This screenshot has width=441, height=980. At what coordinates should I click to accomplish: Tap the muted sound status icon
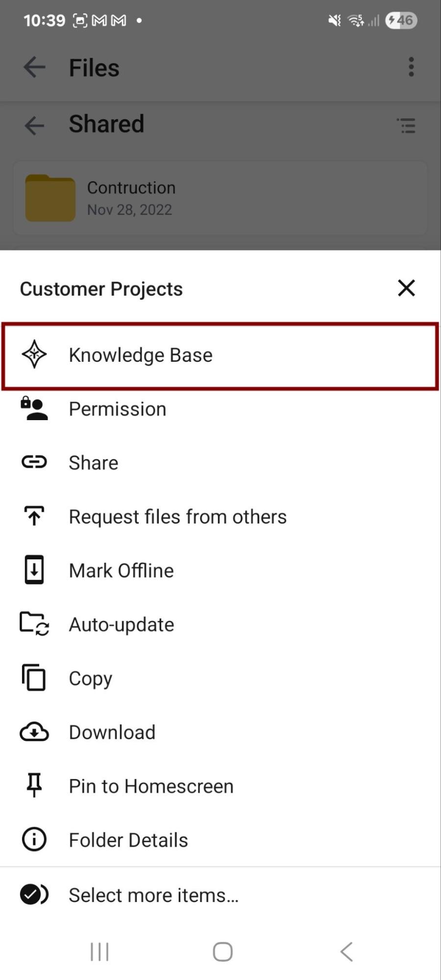pos(335,20)
